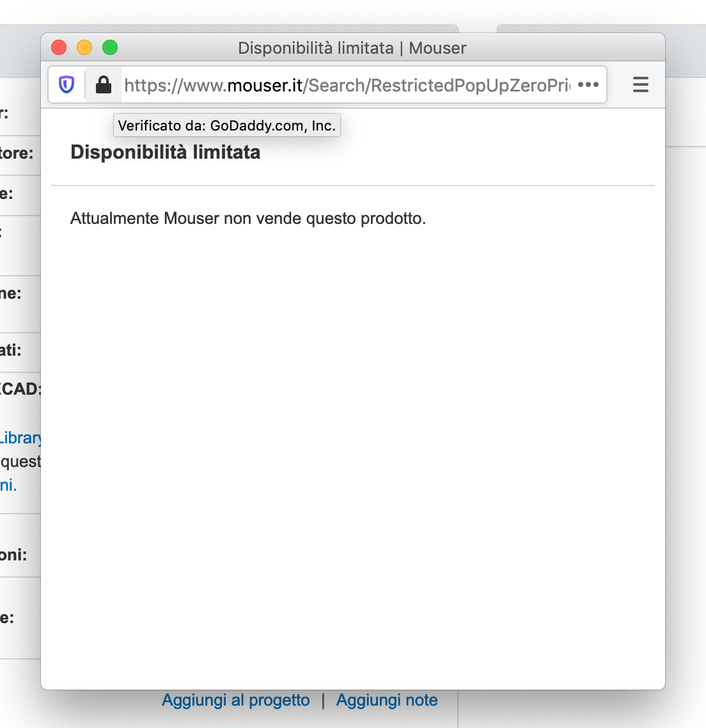Click the partially hidden 'Library' link
The height and width of the screenshot is (728, 706).
point(20,438)
